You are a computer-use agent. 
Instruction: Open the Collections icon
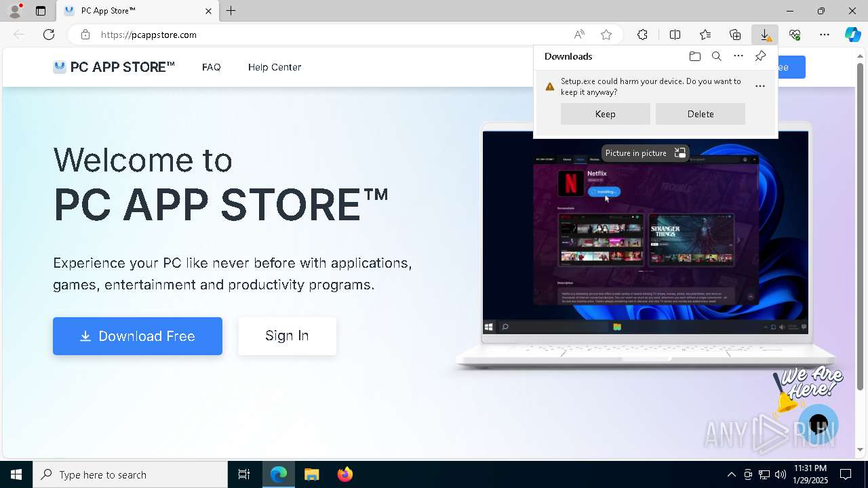coord(735,35)
